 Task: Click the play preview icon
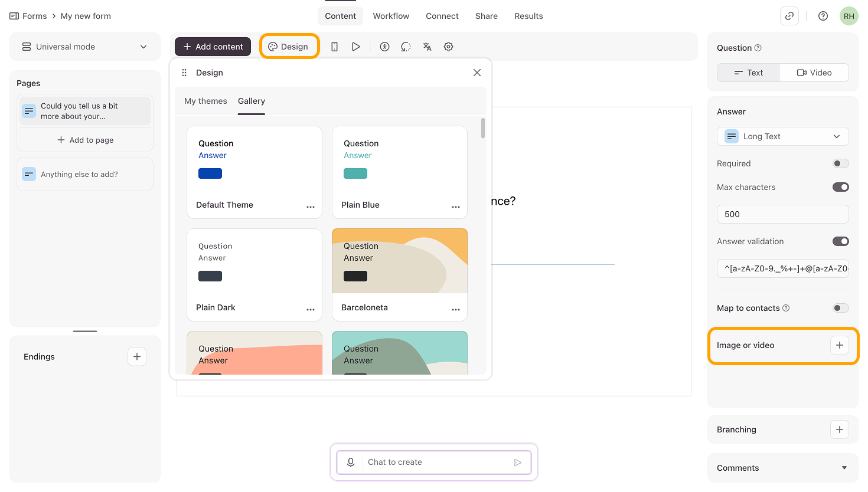pos(355,47)
